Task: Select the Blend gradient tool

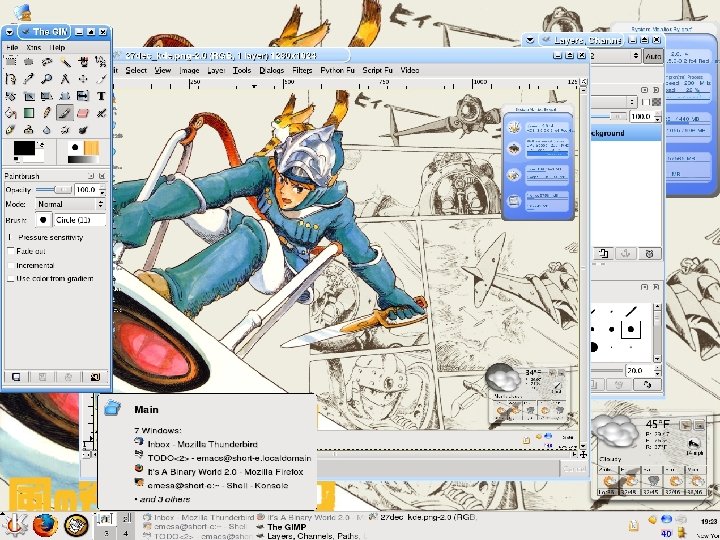Action: [28, 112]
